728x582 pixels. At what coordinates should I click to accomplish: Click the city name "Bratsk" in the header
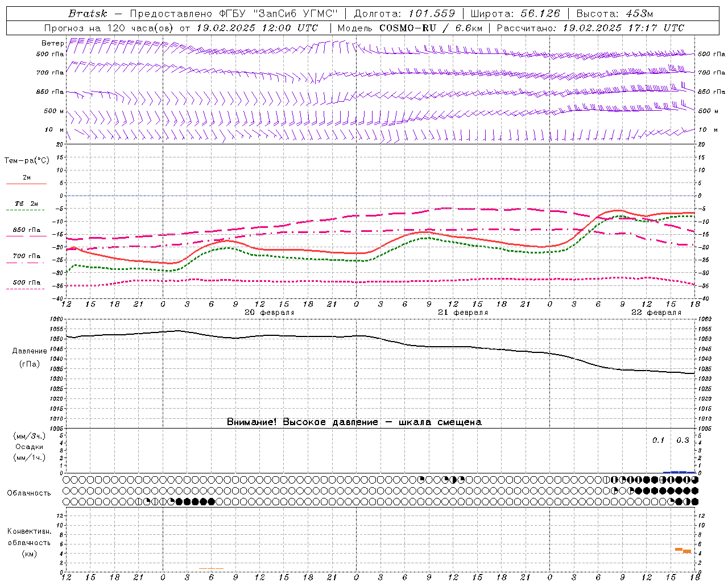tap(88, 14)
